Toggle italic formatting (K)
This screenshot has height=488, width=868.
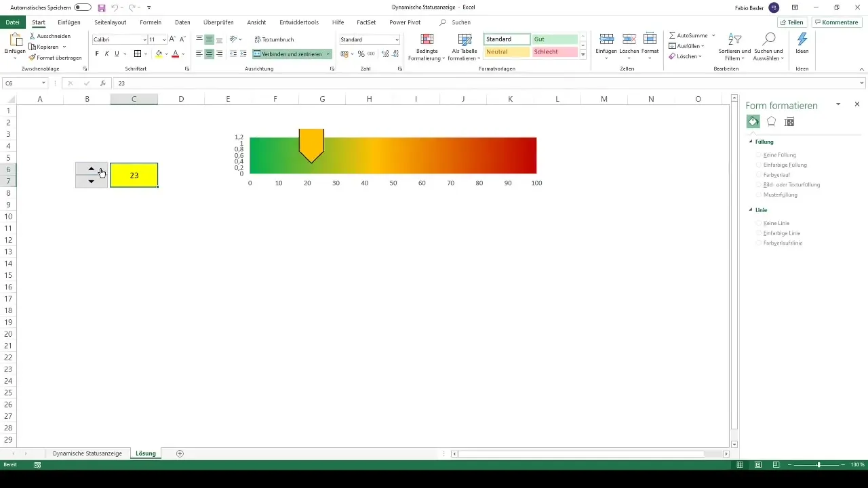coord(106,54)
